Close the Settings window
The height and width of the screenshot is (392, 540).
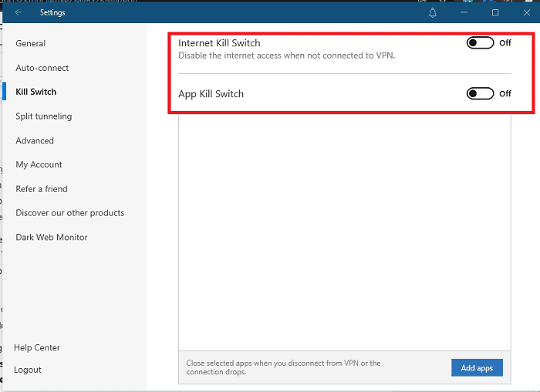[x=527, y=12]
